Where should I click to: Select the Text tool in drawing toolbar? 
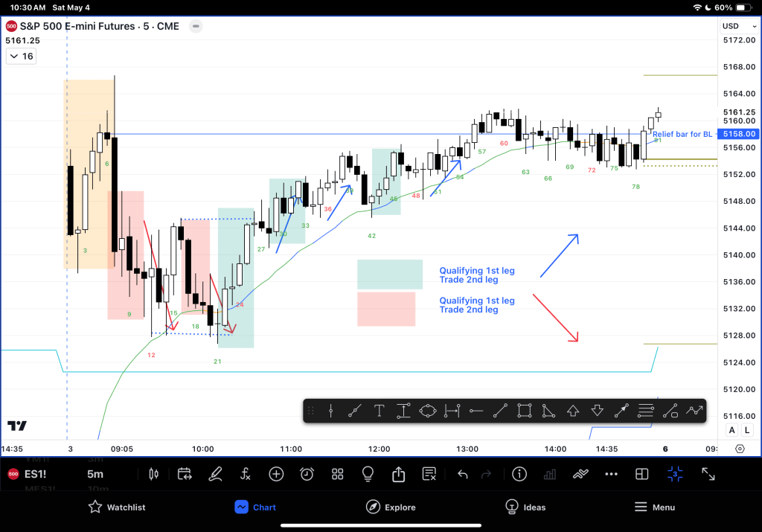379,411
